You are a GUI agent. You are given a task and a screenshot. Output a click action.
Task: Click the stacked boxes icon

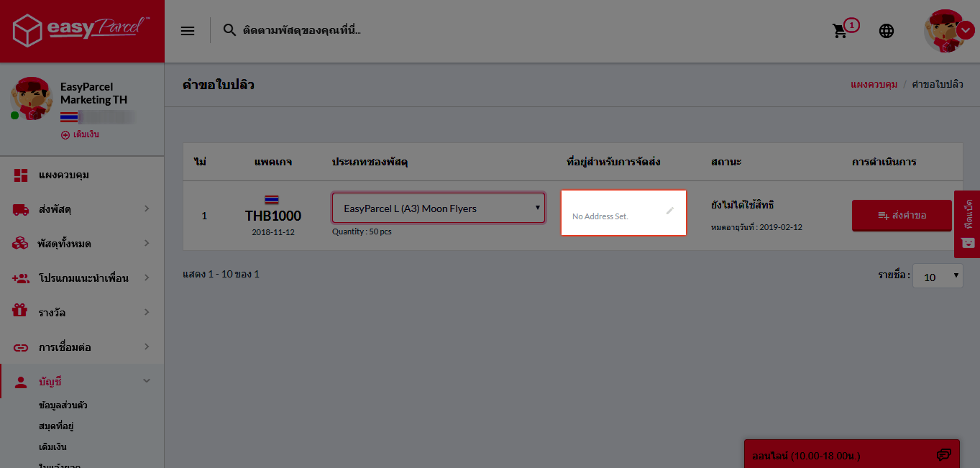[x=21, y=244]
